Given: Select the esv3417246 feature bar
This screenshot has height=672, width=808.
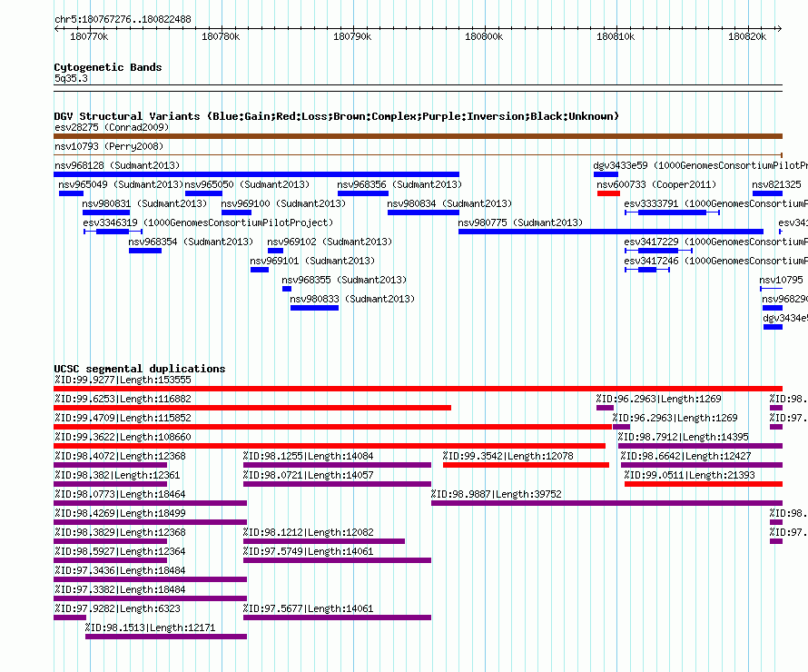Looking at the screenshot, I should (x=647, y=270).
